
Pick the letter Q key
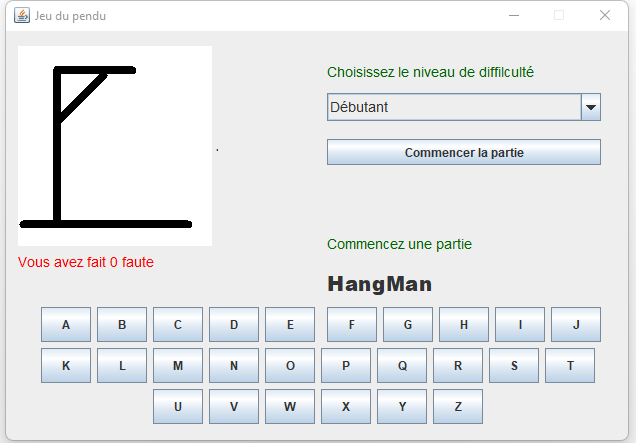coord(402,366)
